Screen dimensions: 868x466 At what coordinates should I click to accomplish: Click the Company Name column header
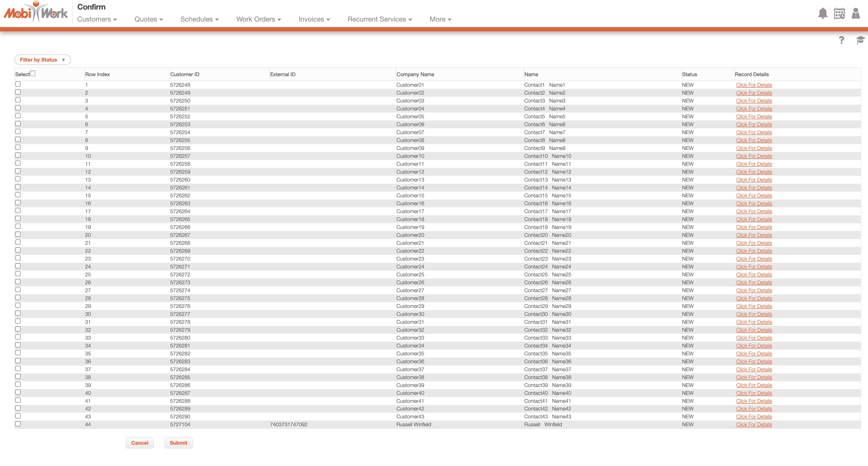coord(415,74)
